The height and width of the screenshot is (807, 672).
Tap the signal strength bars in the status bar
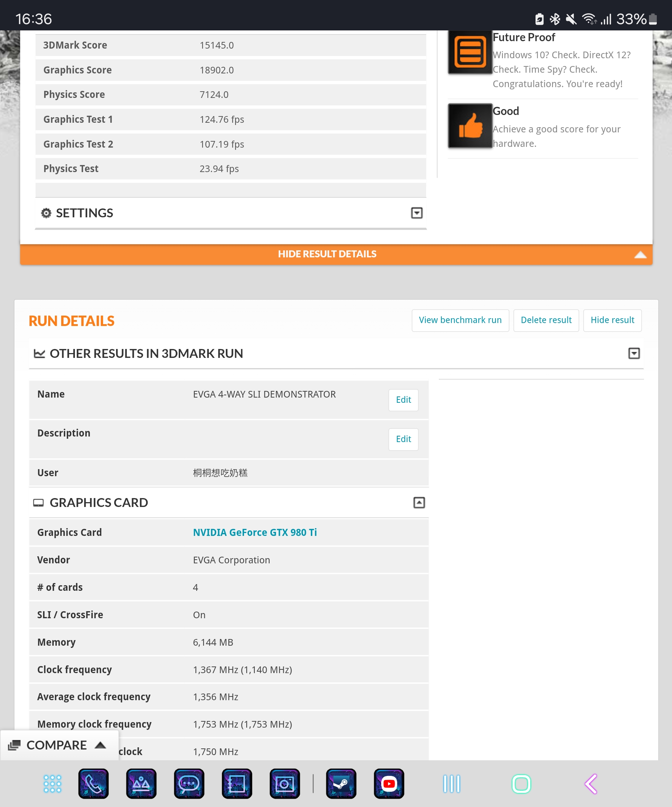coord(606,19)
